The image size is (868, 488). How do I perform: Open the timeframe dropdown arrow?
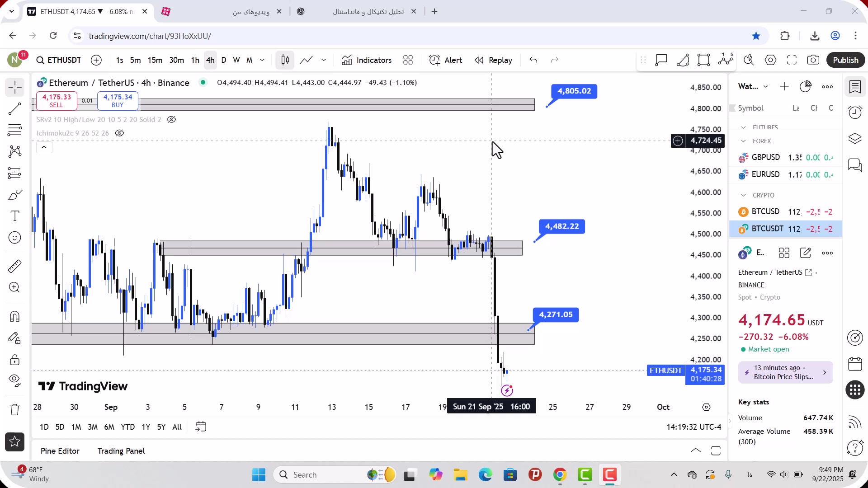click(262, 60)
